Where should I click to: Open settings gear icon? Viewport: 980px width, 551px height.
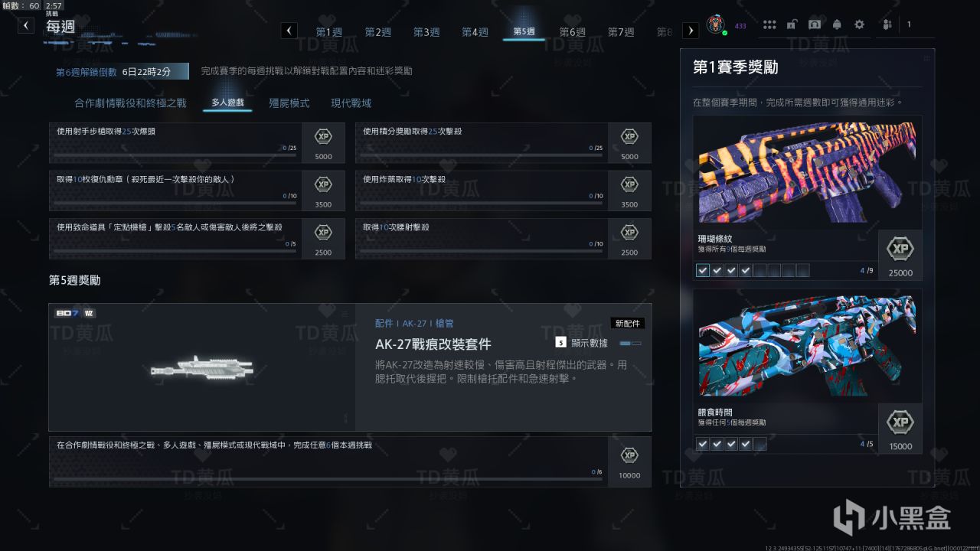[859, 24]
